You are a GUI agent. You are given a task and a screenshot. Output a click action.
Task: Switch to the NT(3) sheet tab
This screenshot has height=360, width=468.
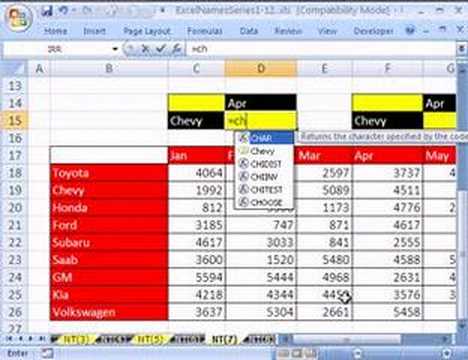tap(76, 339)
